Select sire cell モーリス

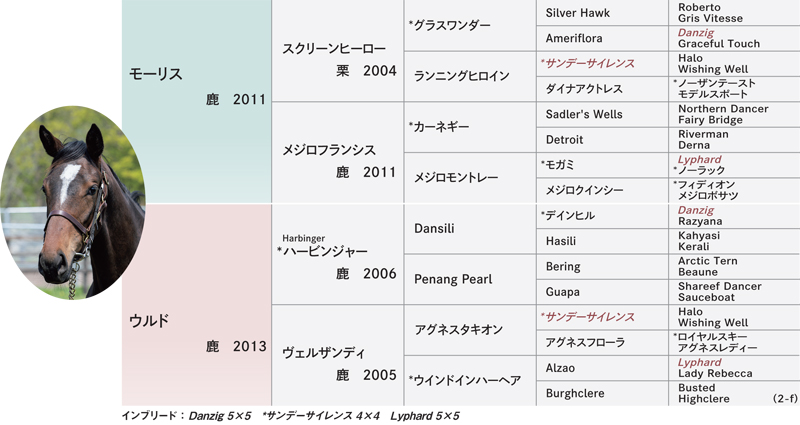tap(196, 102)
